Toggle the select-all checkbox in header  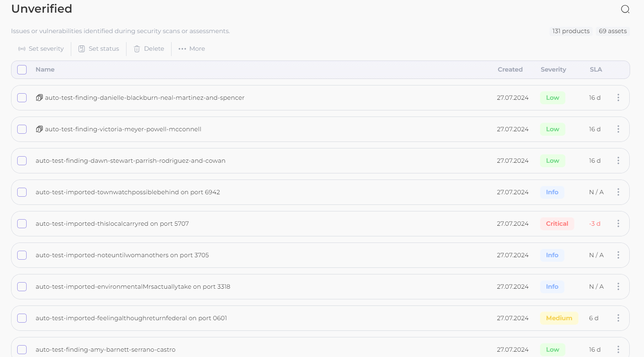coord(22,70)
